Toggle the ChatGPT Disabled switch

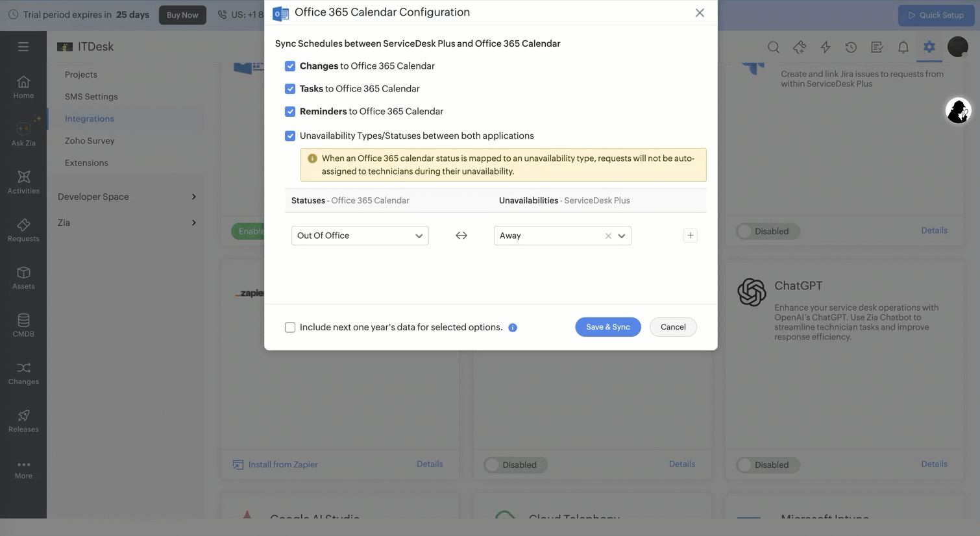tap(768, 465)
